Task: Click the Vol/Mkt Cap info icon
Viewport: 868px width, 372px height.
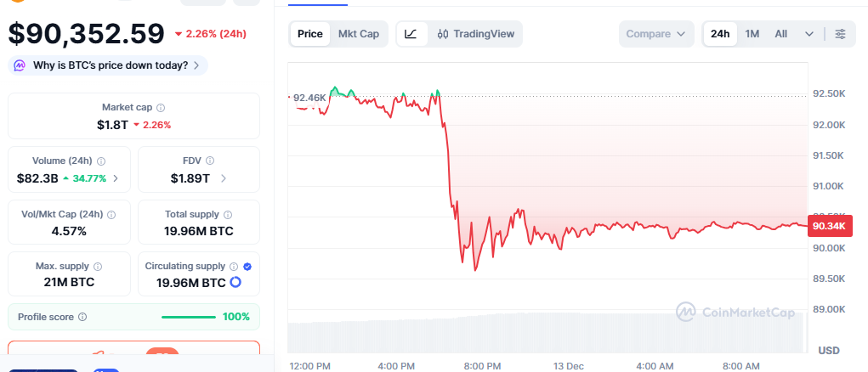Action: click(x=112, y=215)
